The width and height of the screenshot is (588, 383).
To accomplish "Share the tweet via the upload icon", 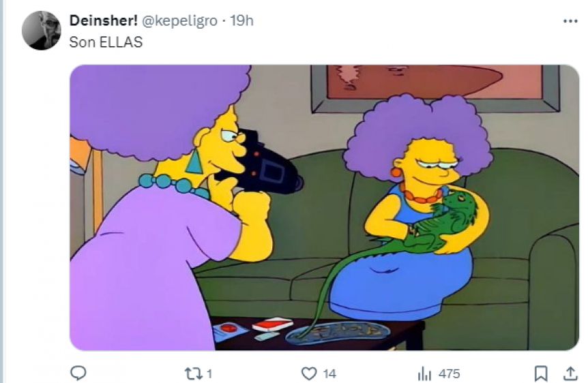I will click(x=570, y=373).
